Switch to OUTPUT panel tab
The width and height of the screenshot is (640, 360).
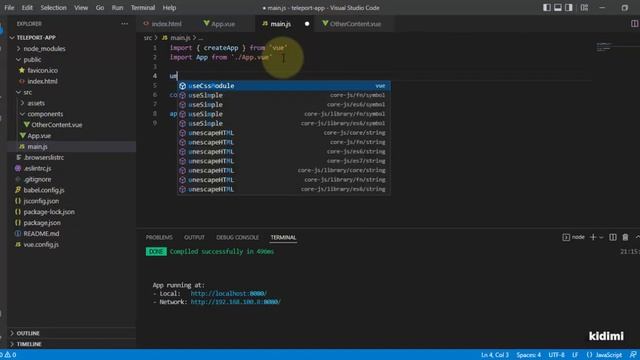pyautogui.click(x=194, y=237)
